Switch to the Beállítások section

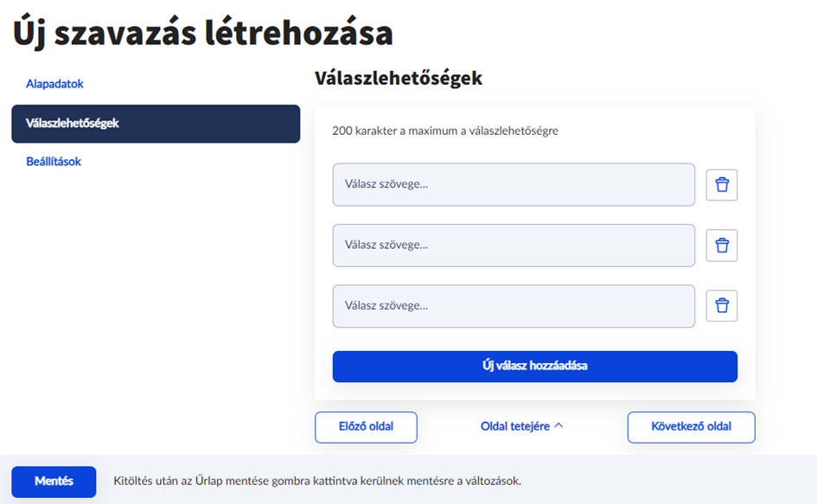(54, 162)
